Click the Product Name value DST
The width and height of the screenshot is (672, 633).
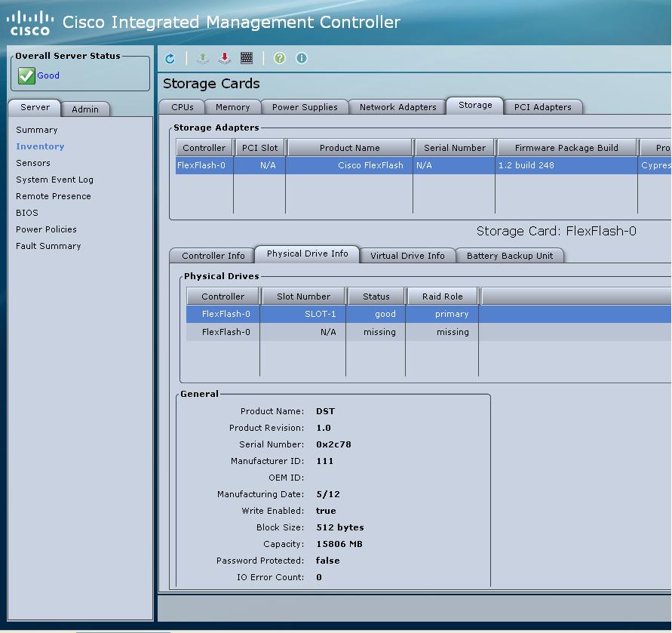pyautogui.click(x=325, y=411)
